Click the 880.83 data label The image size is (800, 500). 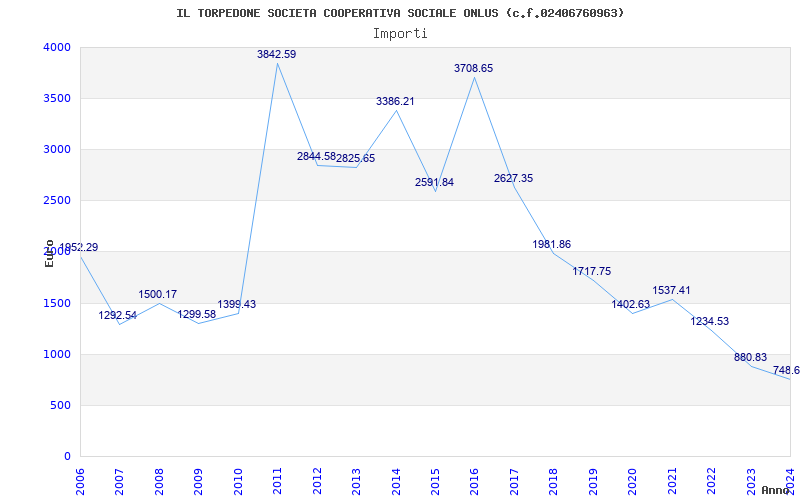point(751,358)
